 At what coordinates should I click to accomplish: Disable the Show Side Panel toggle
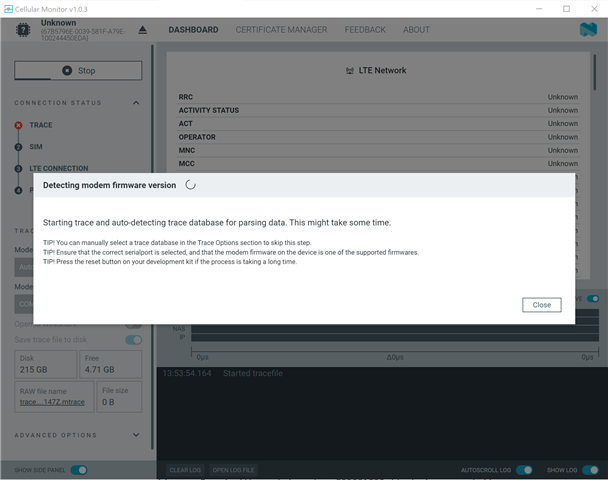click(x=78, y=469)
